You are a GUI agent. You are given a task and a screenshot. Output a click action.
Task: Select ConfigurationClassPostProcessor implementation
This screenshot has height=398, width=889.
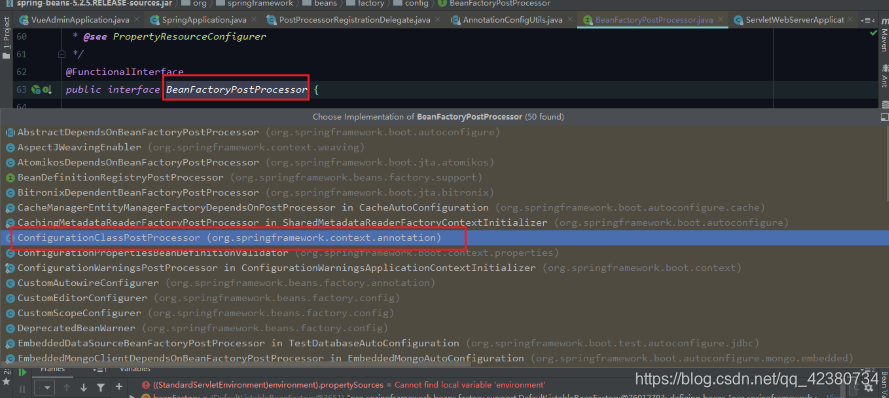[x=444, y=238]
